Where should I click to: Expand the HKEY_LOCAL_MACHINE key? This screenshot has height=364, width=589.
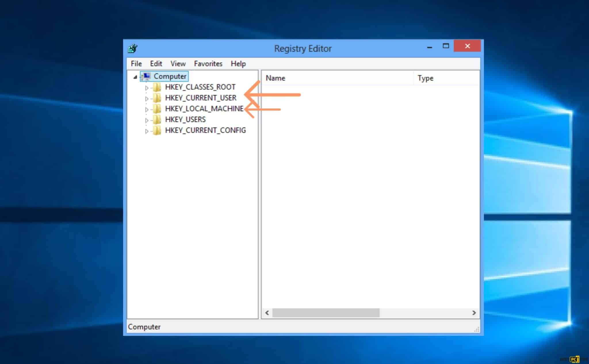pos(147,109)
